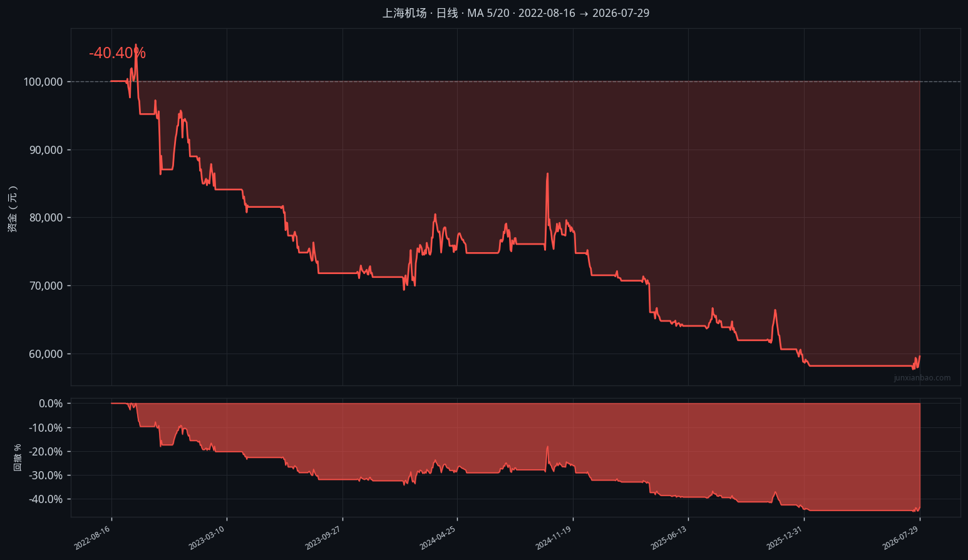Screen dimensions: 968x560
Task: Click the 100,000 y-axis label
Action: [43, 82]
